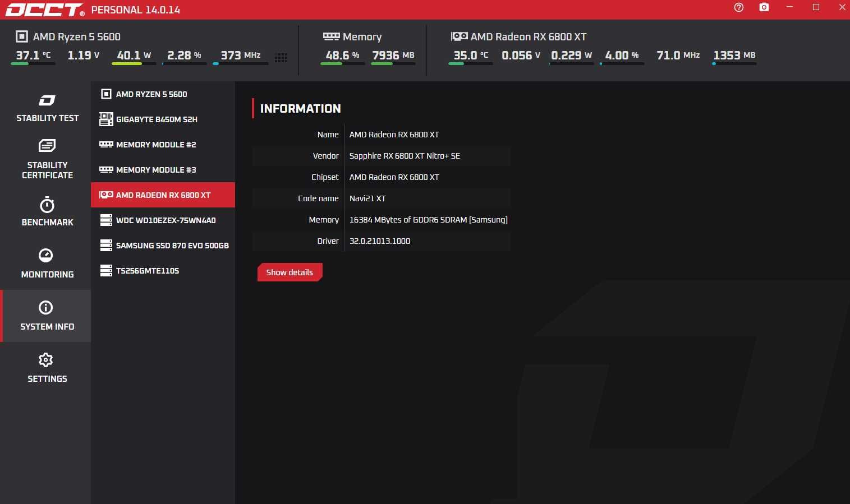The width and height of the screenshot is (850, 504).
Task: Click the 16384 MBytes GDDR6 memory value
Action: pyautogui.click(x=429, y=220)
